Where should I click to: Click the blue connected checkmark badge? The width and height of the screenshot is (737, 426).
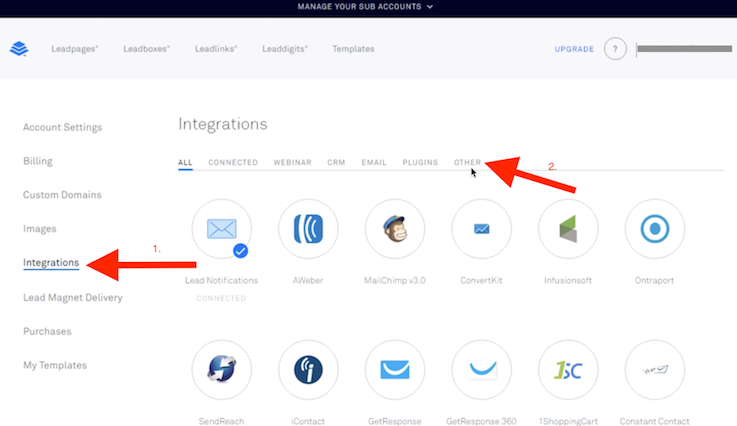pyautogui.click(x=240, y=251)
